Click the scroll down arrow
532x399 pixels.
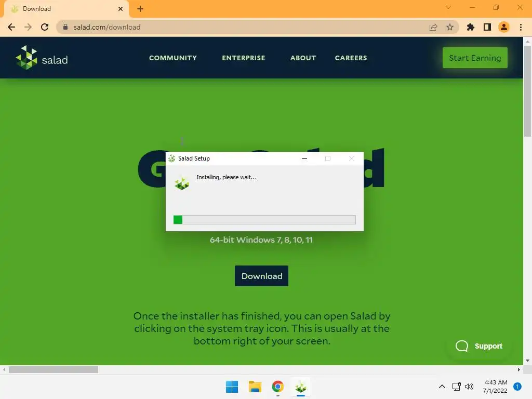pyautogui.click(x=528, y=361)
